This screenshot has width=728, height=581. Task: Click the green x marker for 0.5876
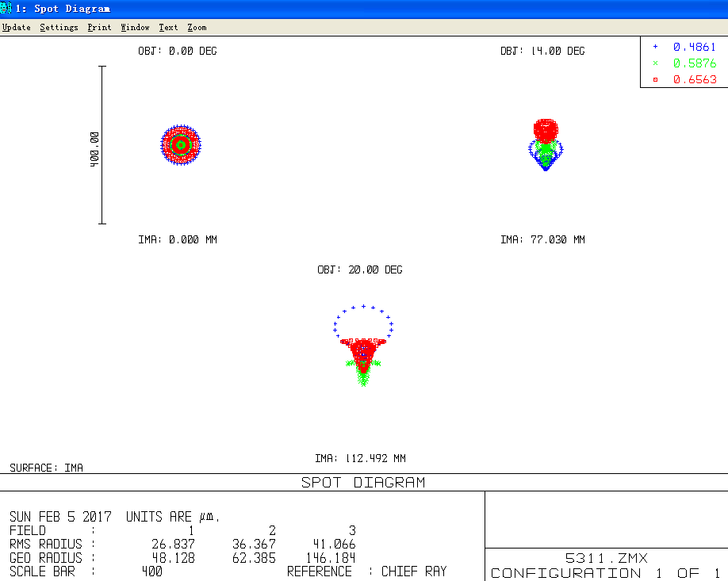point(655,63)
